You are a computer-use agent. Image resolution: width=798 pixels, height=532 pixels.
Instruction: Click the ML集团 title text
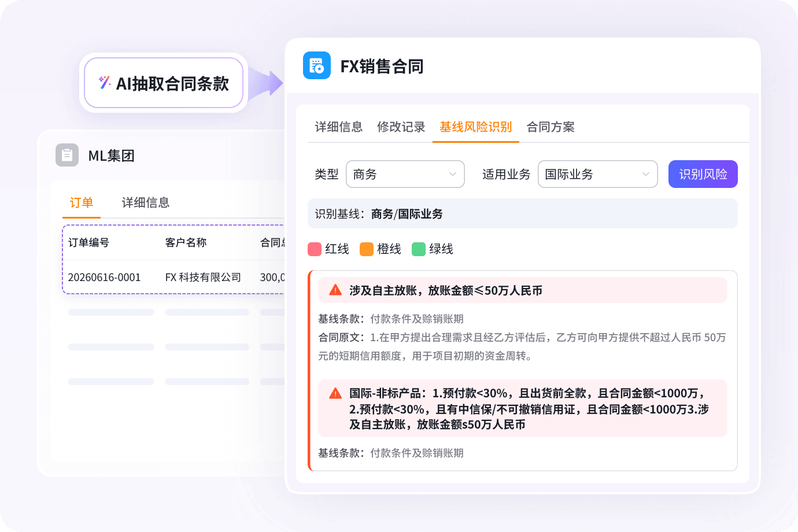click(111, 156)
